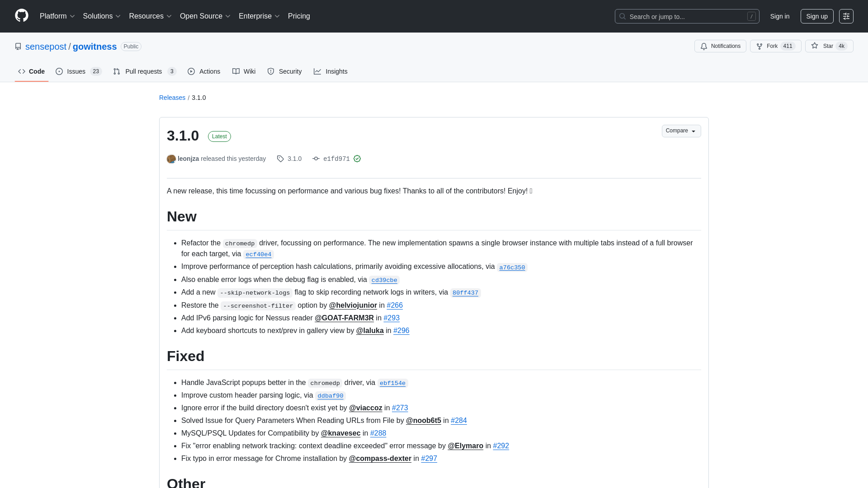Open pull request #266
Viewport: 868px width, 488px height.
point(395,305)
